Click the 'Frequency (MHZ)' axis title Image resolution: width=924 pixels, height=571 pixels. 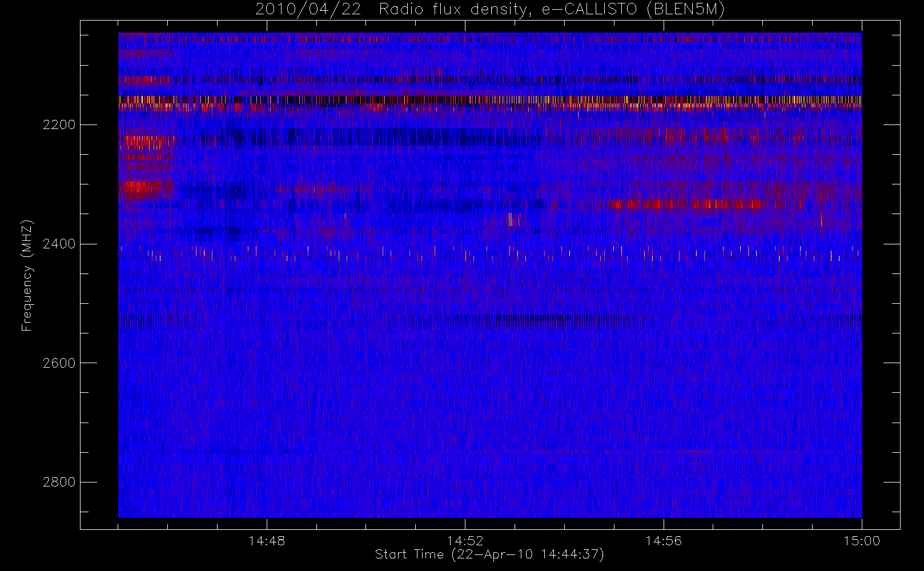point(27,275)
